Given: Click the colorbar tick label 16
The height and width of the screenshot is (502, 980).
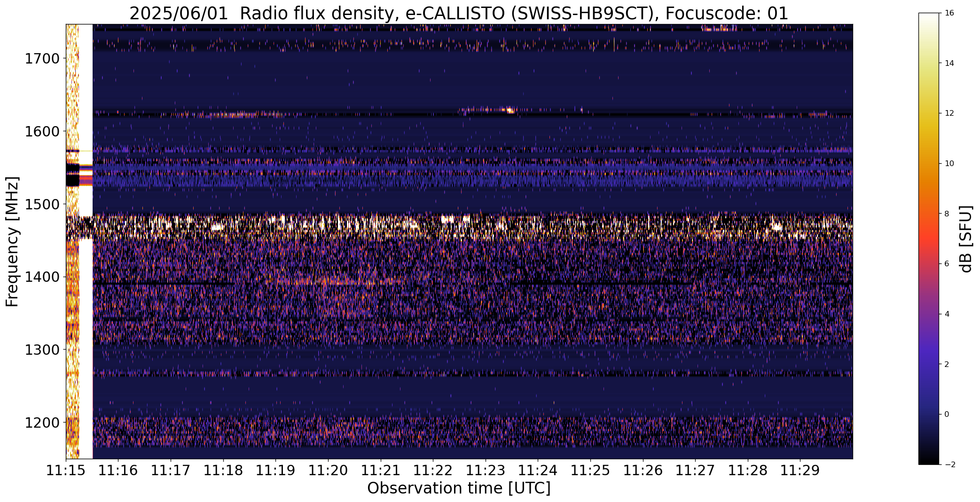Looking at the screenshot, I should (949, 13).
